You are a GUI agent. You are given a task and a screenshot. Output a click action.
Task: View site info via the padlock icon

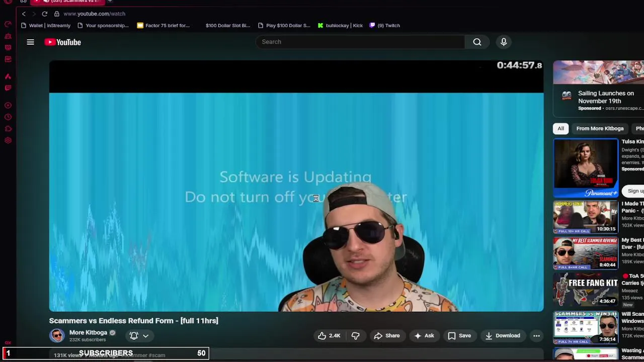(x=56, y=14)
